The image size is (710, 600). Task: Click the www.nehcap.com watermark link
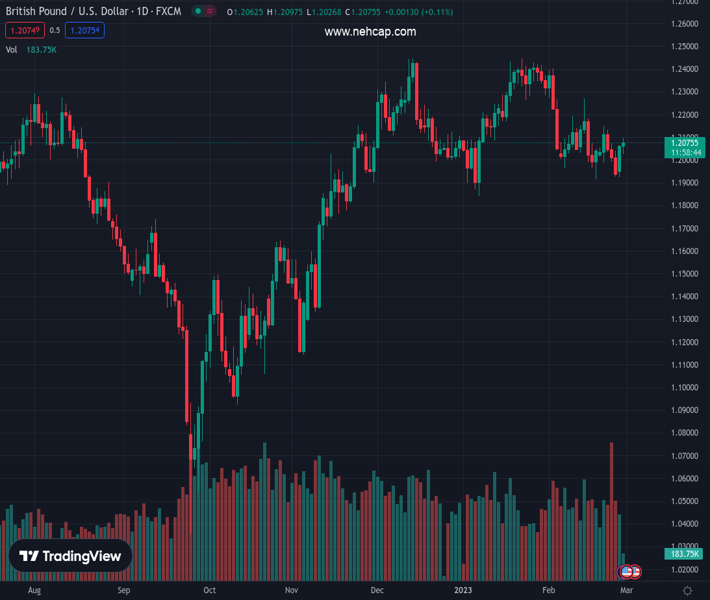[370, 31]
